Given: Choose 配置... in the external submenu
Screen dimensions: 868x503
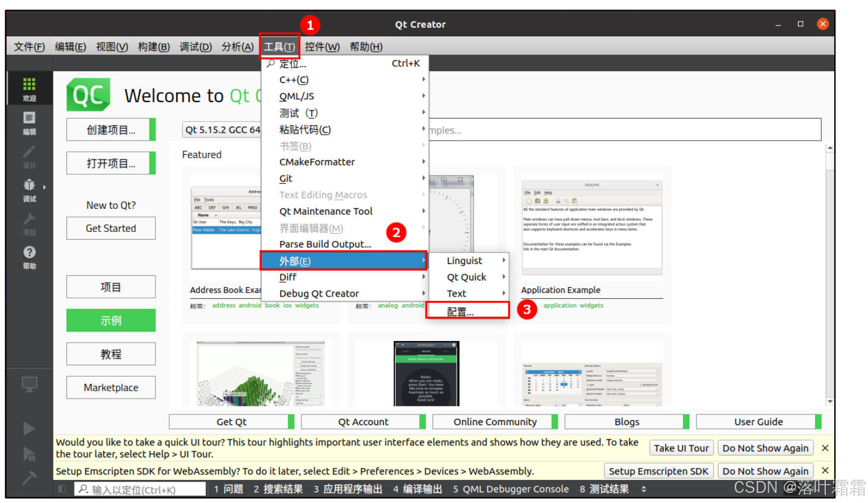Looking at the screenshot, I should (468, 311).
